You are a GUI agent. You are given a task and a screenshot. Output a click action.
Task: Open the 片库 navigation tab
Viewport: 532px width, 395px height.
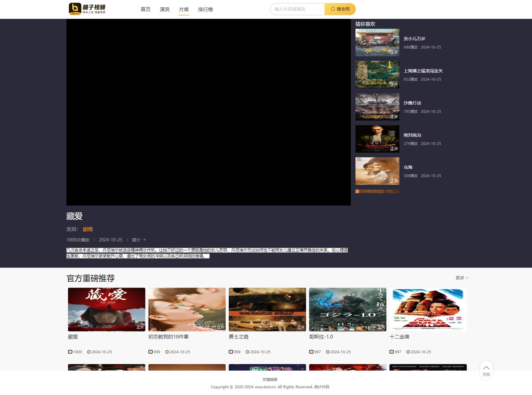click(x=184, y=9)
